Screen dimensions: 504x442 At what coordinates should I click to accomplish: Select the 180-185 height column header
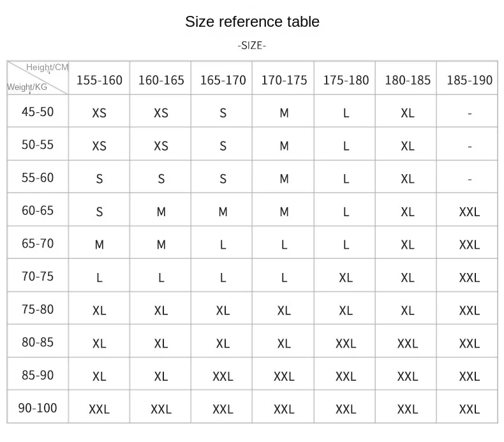408,80
